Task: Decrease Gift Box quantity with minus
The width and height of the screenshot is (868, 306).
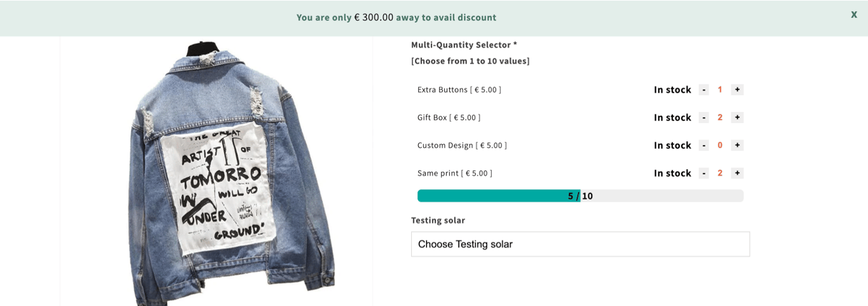Action: pyautogui.click(x=703, y=118)
